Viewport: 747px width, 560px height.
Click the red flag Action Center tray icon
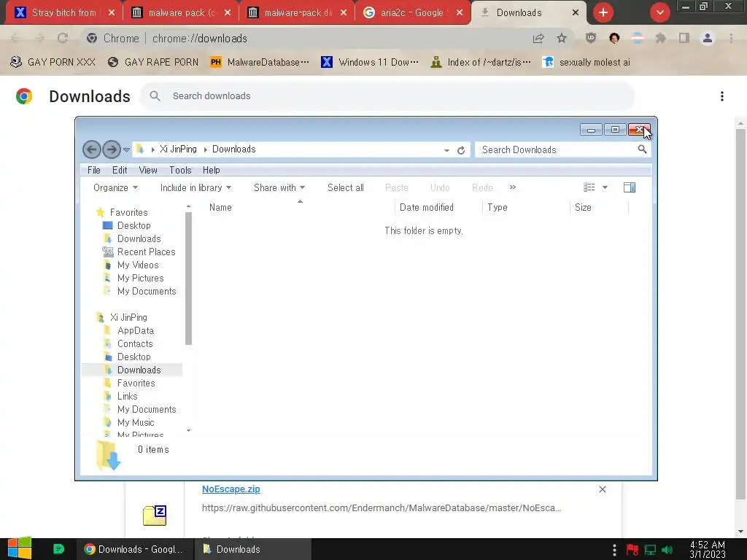(632, 550)
